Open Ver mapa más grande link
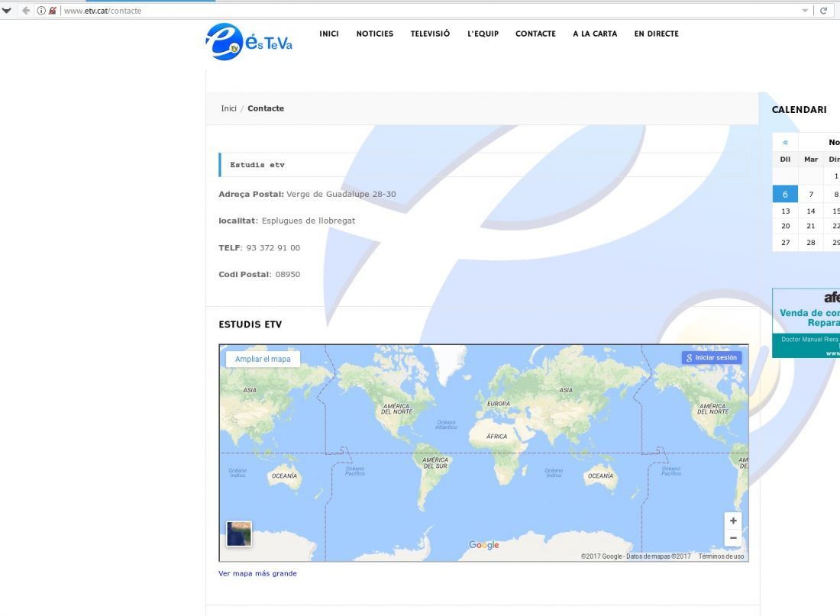The image size is (840, 616). [257, 573]
